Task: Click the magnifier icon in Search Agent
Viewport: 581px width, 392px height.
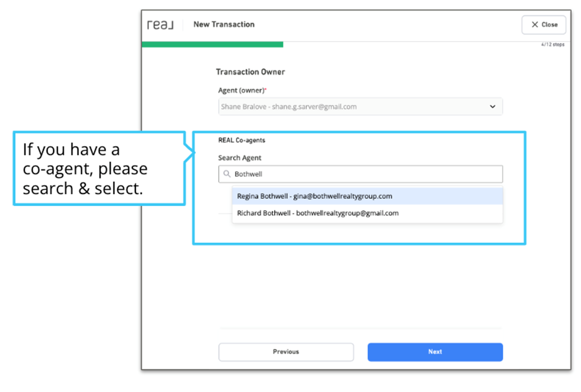Action: tap(227, 174)
